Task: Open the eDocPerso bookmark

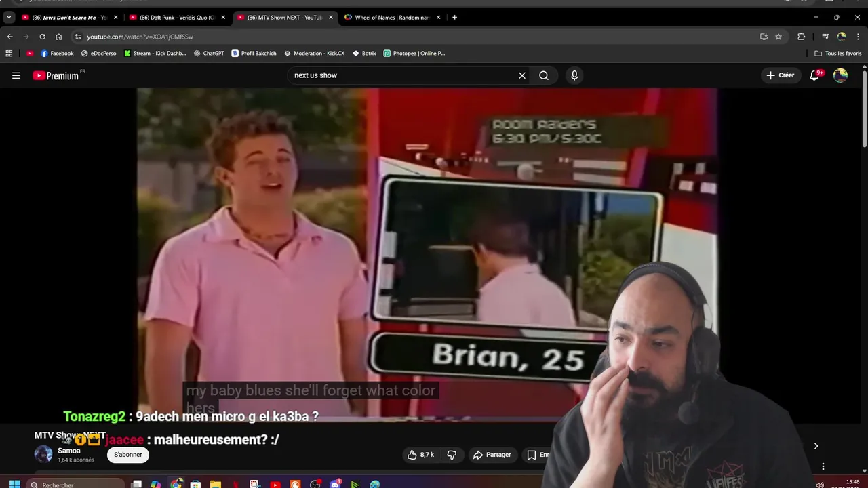Action: [99, 53]
